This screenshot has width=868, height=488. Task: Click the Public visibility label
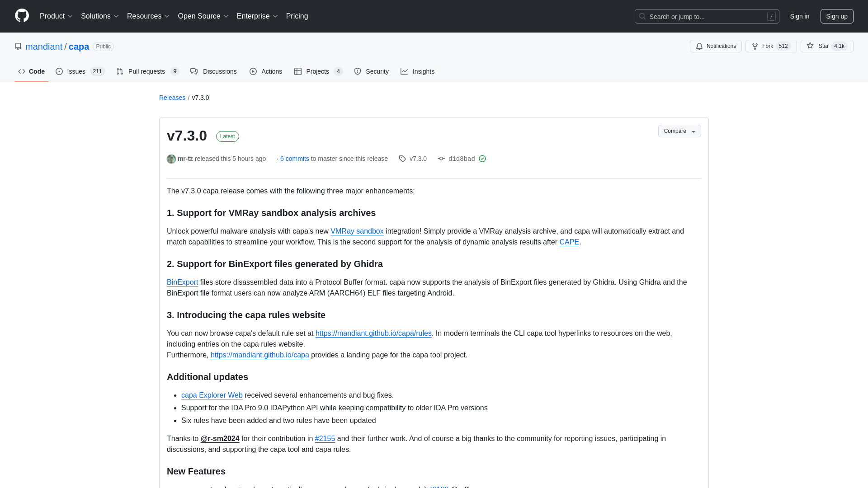click(x=103, y=47)
